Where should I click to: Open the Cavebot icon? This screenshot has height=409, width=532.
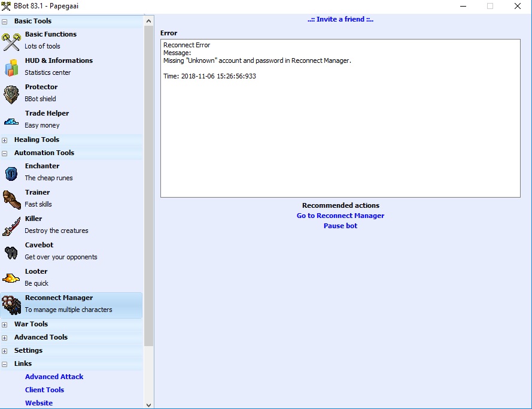(x=11, y=252)
